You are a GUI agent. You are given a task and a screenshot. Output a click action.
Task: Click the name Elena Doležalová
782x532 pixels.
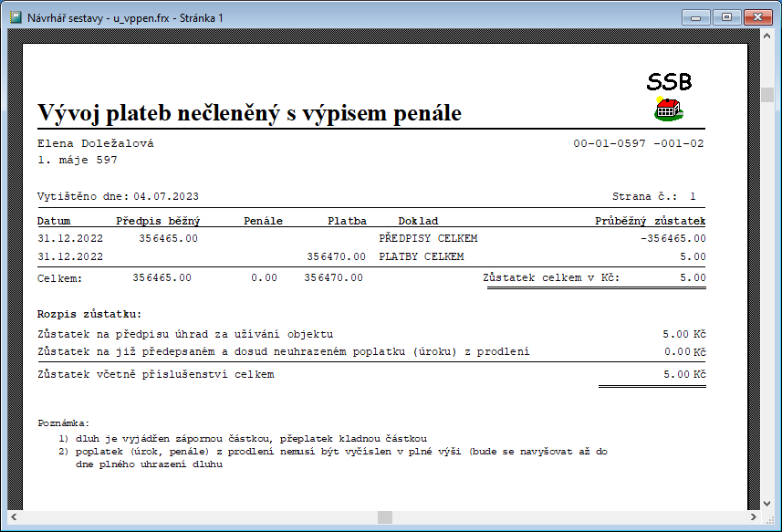pyautogui.click(x=96, y=143)
